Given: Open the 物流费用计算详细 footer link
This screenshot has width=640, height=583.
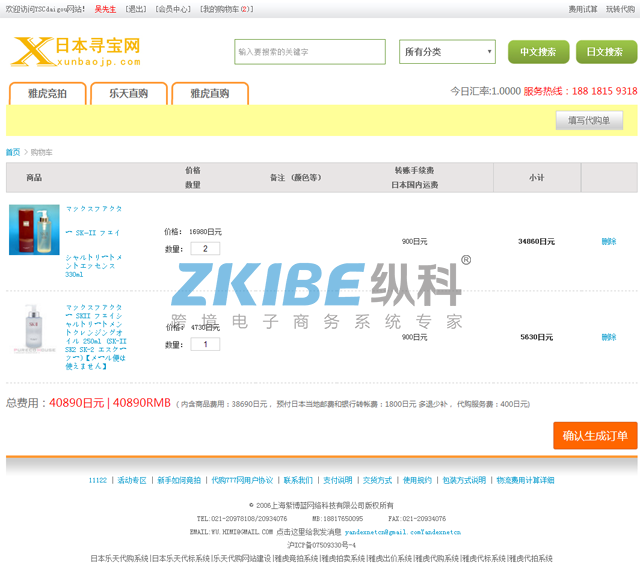Looking at the screenshot, I should [525, 480].
